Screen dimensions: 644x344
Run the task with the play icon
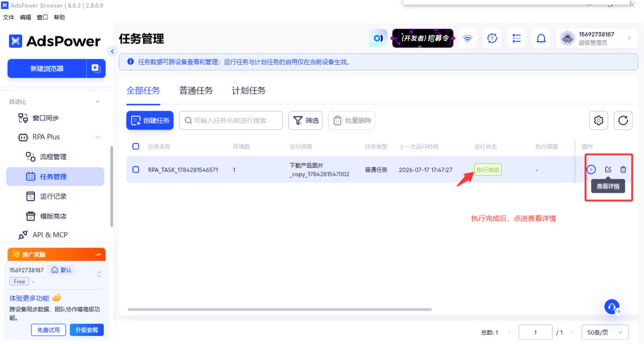591,170
